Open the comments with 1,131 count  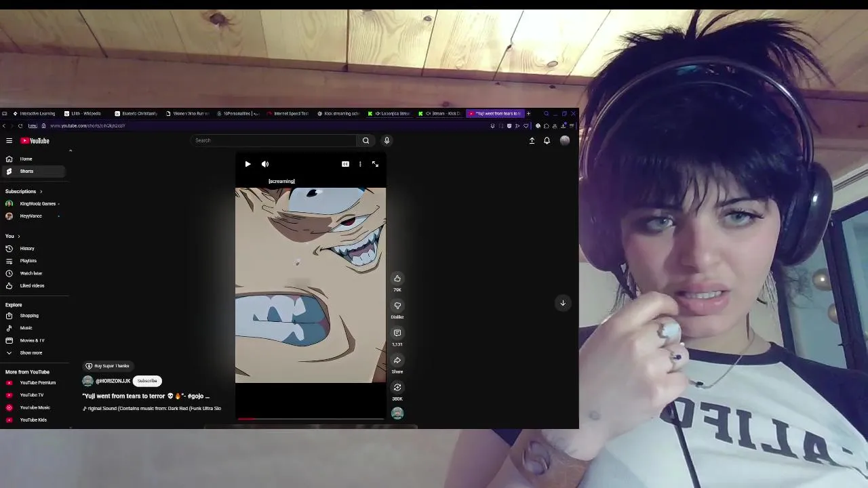397,333
